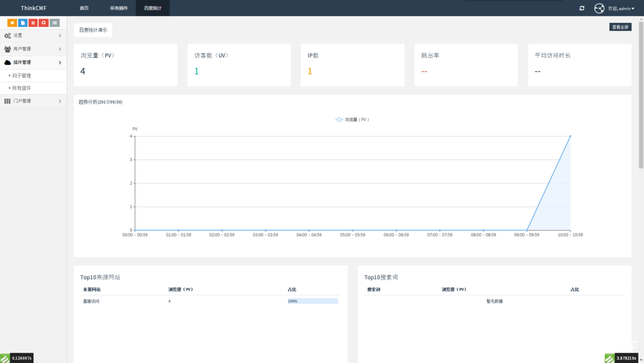Select the 百度统计 tab
The width and height of the screenshot is (644, 363).
tap(153, 8)
